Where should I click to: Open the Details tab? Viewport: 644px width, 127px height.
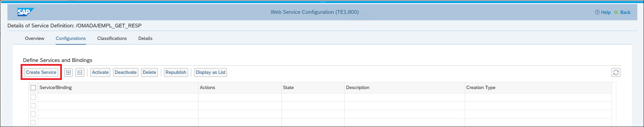pyautogui.click(x=145, y=39)
